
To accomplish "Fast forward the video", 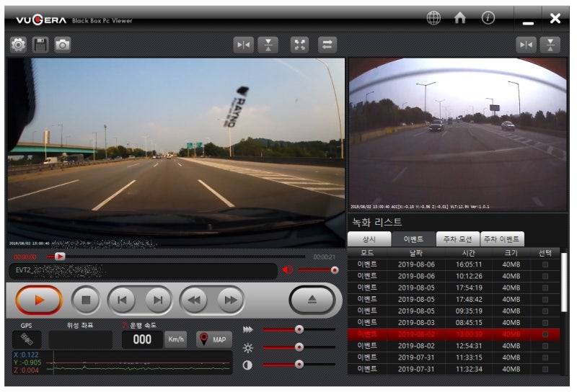I will (x=230, y=300).
